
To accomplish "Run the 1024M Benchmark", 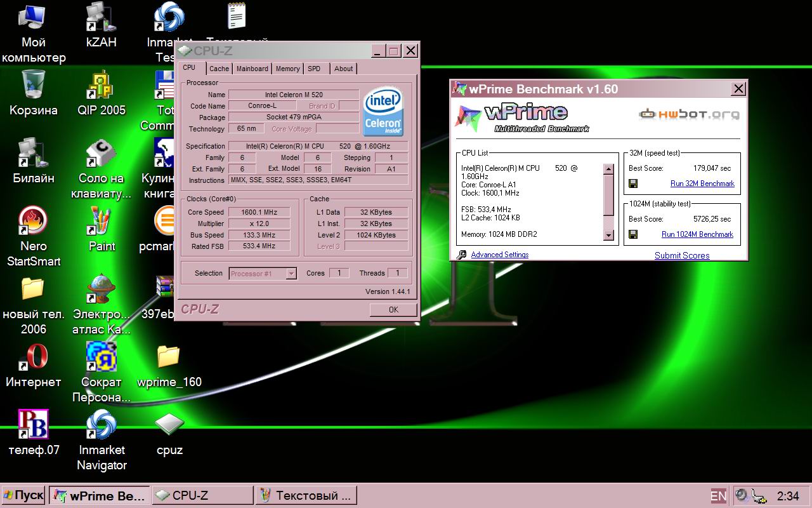I will [697, 234].
